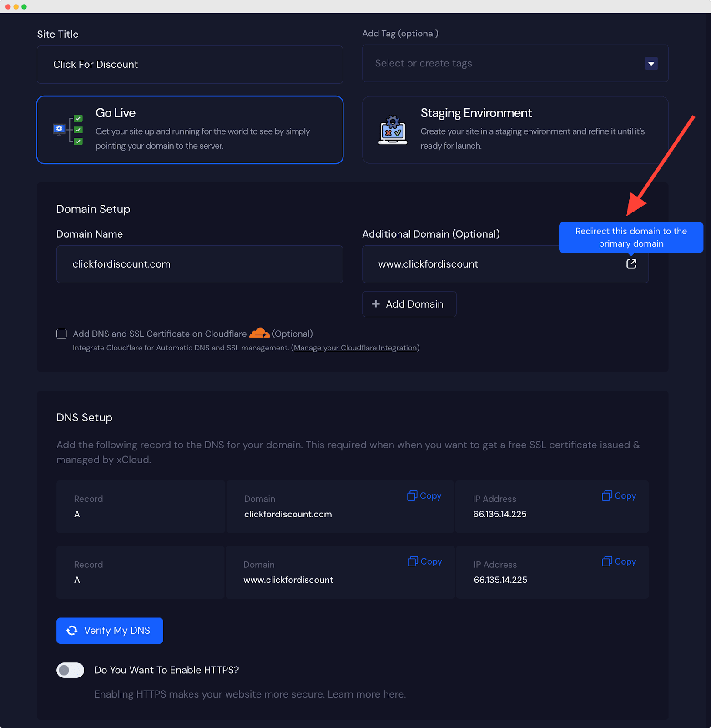This screenshot has height=728, width=711.
Task: Click the Staging Environment laptop icon
Action: coord(393,130)
